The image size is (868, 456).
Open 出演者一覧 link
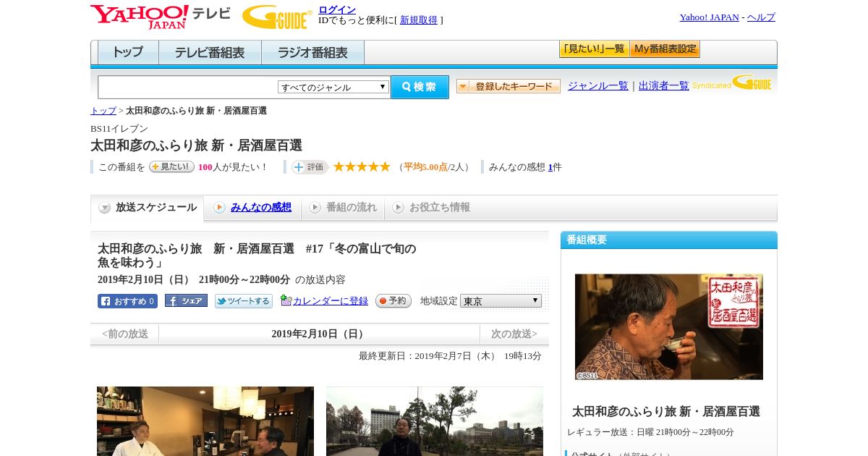(x=664, y=85)
